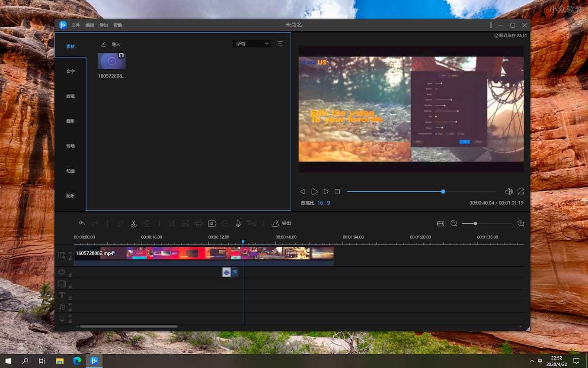Lock the voiceover track
588x368 pixels.
point(70,322)
